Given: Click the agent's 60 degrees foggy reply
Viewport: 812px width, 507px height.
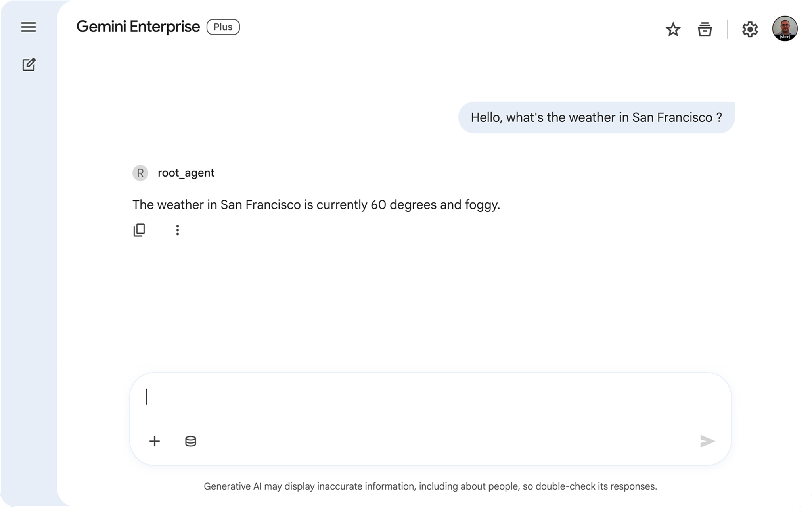Looking at the screenshot, I should [316, 205].
